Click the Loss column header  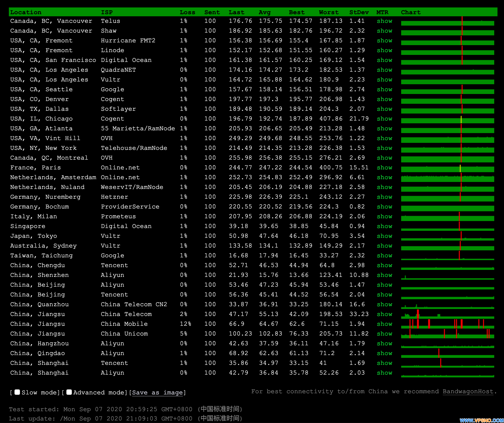point(188,12)
